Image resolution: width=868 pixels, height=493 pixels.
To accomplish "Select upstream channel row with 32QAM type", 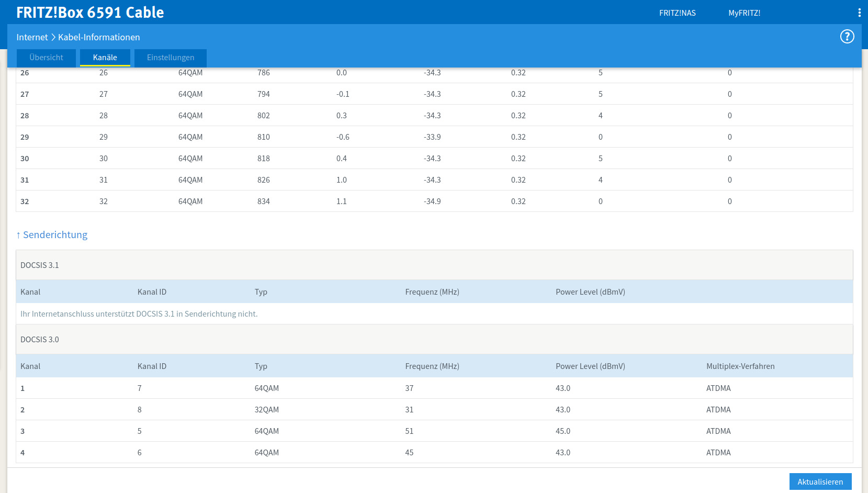I will click(267, 410).
